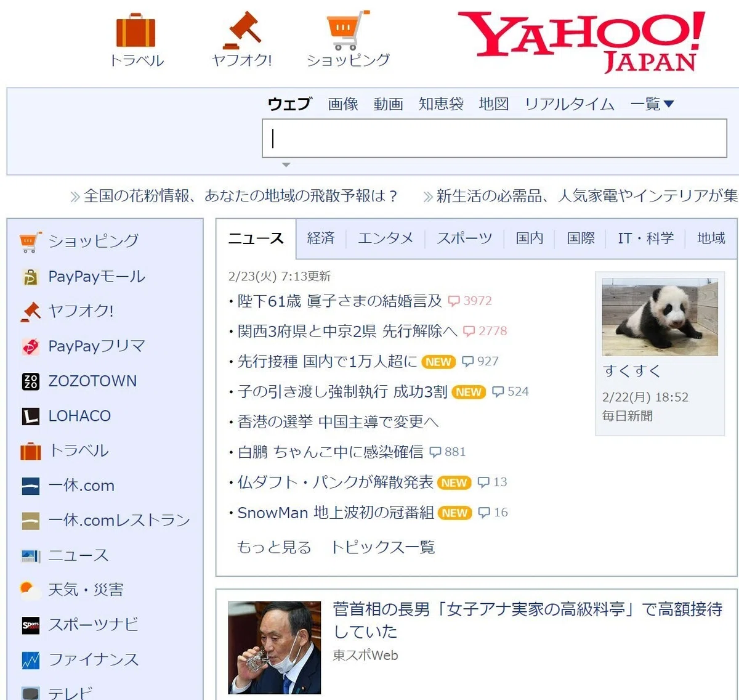Image resolution: width=739 pixels, height=700 pixels.
Task: Open the Shopping cart icon in header
Action: (x=348, y=30)
